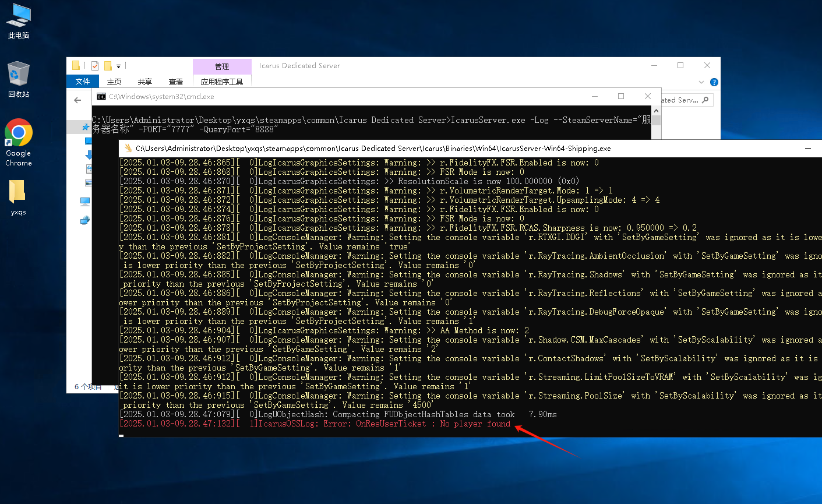
Task: Switch to the 查看 ribbon tab
Action: coord(176,82)
